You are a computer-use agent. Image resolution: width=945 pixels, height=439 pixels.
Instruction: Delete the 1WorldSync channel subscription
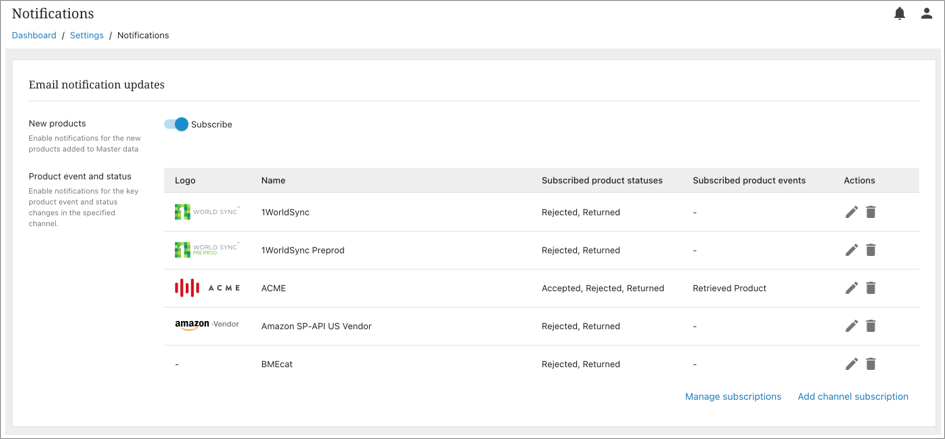871,212
